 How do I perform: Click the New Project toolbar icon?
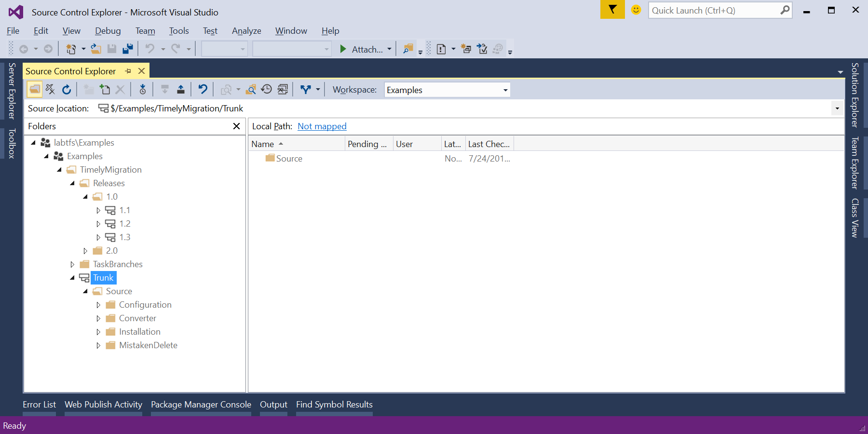coord(71,49)
